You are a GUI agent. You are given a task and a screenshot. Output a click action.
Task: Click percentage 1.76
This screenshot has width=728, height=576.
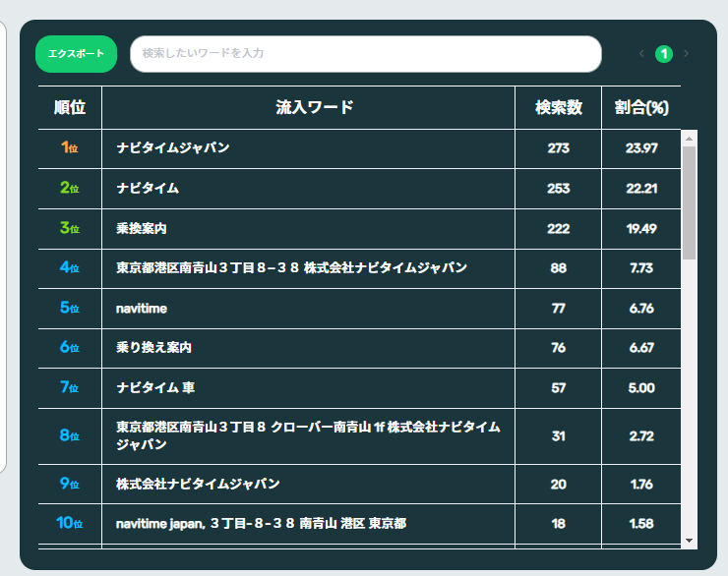pos(641,485)
